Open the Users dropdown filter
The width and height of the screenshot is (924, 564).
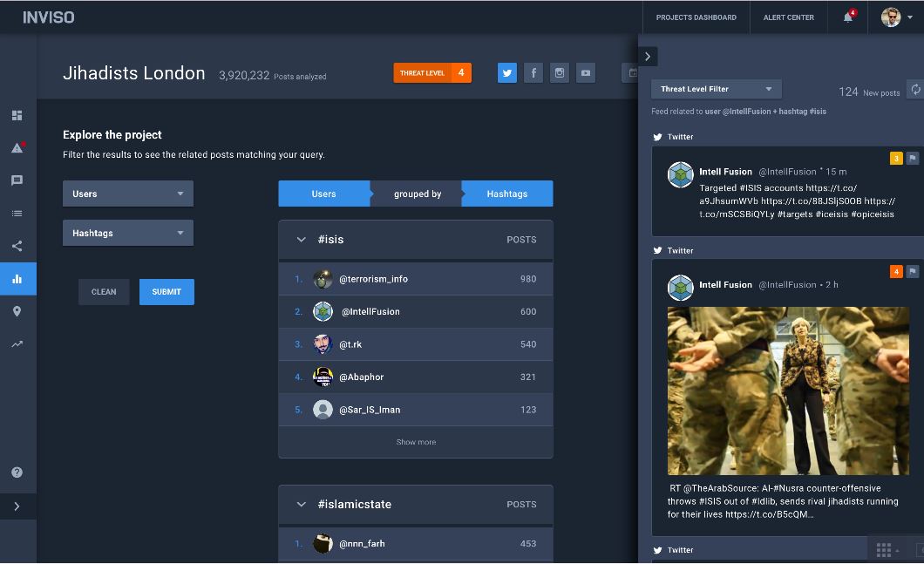128,194
